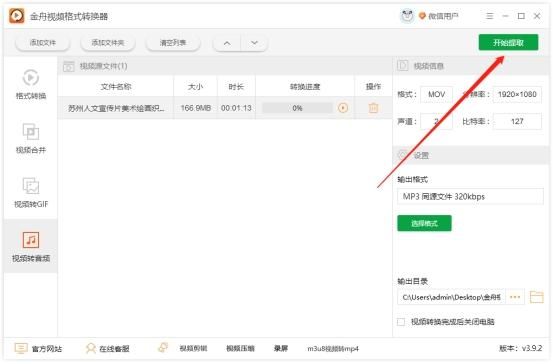The height and width of the screenshot is (364, 553).
Task: Click the 开始提取 green button
Action: [508, 43]
